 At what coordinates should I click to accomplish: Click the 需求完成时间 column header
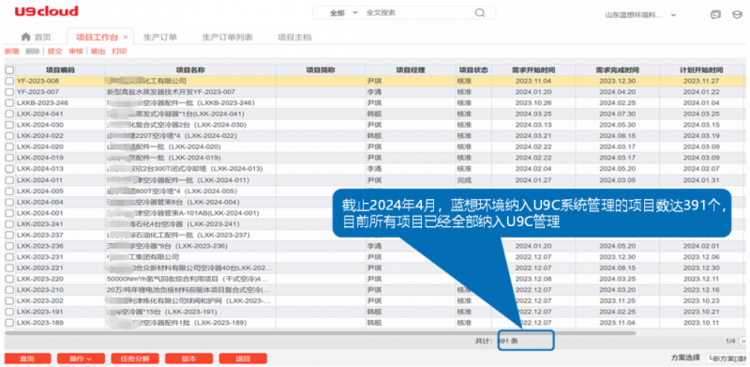[x=618, y=70]
